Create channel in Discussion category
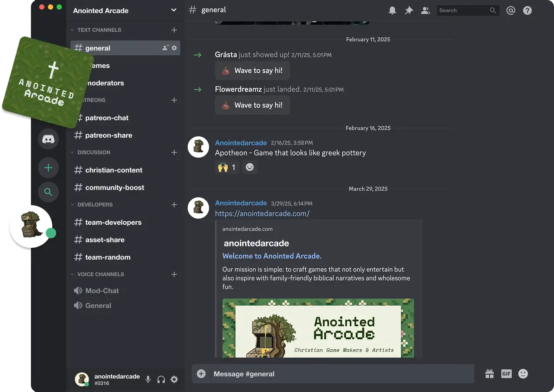 (174, 152)
